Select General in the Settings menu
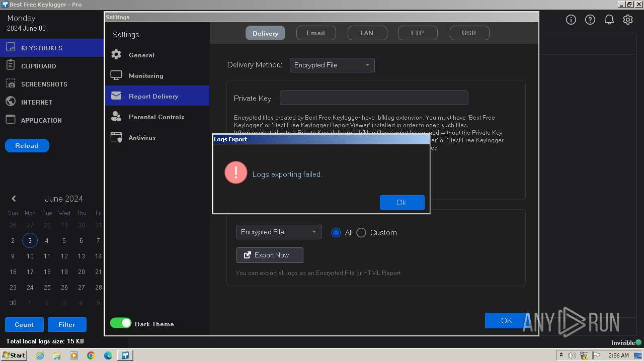The height and width of the screenshot is (362, 644). [157, 55]
